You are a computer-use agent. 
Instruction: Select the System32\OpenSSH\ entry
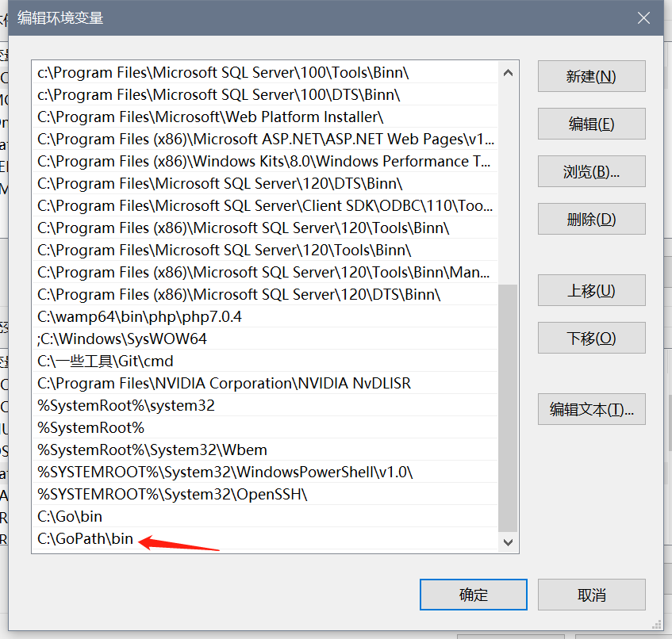265,494
